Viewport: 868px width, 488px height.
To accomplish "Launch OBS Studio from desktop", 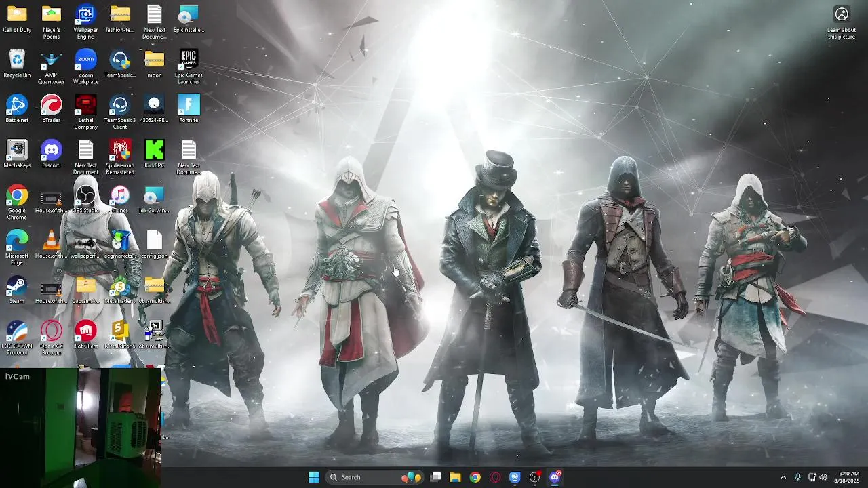I will click(x=85, y=200).
